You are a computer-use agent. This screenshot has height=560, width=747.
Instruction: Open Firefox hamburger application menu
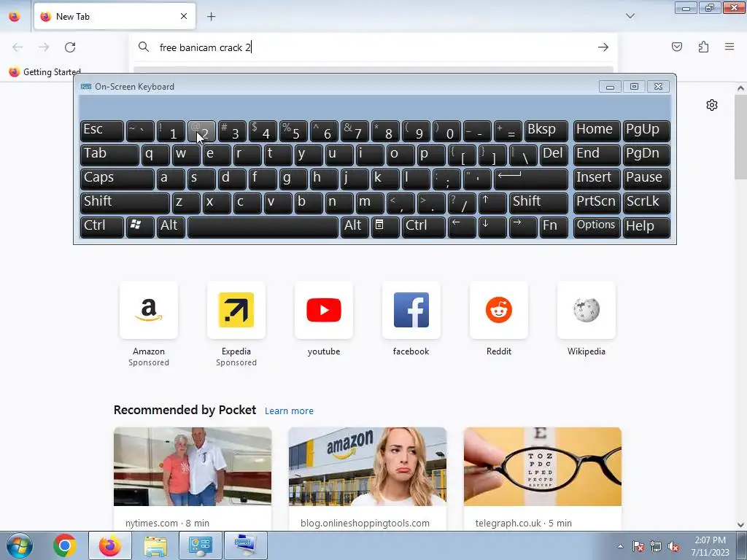(729, 47)
